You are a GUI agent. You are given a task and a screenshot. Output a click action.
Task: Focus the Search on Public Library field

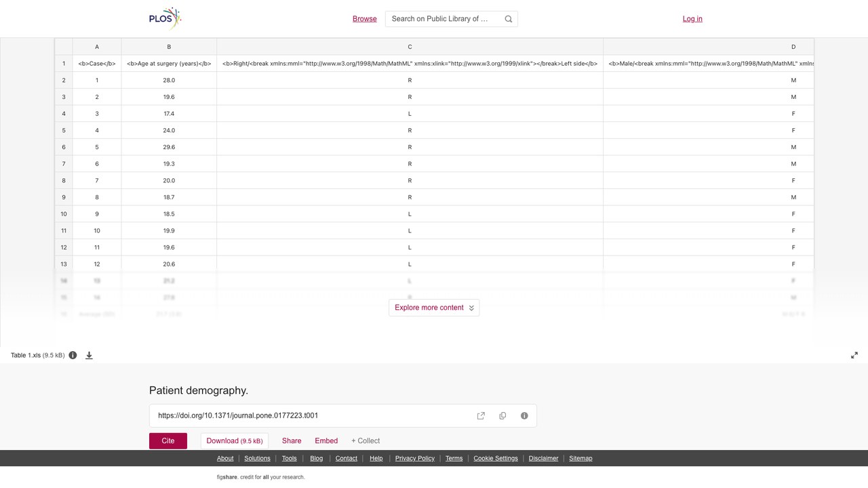443,19
